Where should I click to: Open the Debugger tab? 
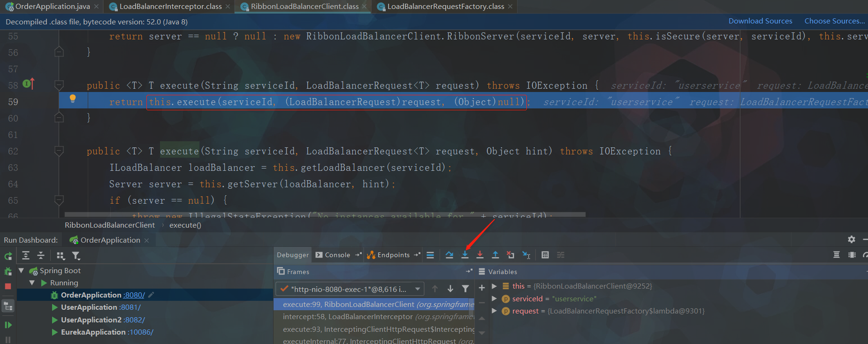[x=293, y=255]
